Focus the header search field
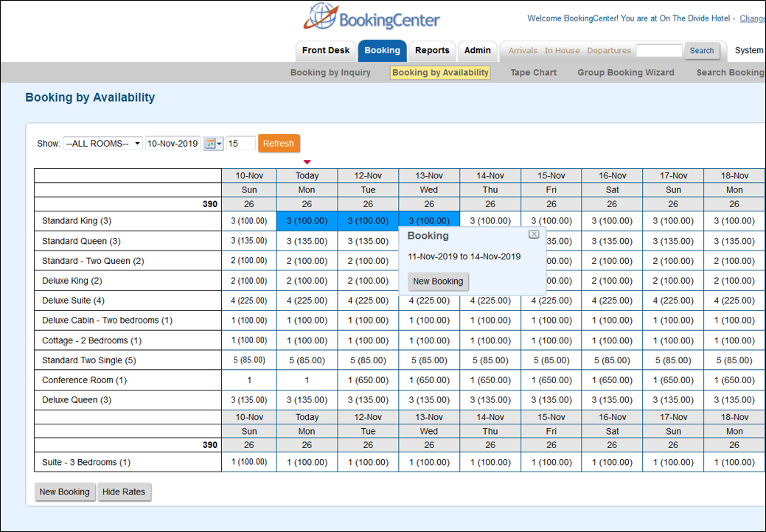Screen dimensions: 766x532 coord(659,50)
